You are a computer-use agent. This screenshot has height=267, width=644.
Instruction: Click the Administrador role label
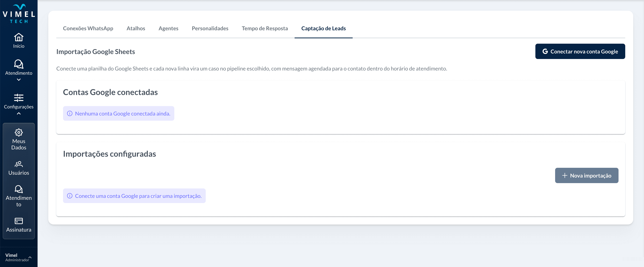[17, 260]
